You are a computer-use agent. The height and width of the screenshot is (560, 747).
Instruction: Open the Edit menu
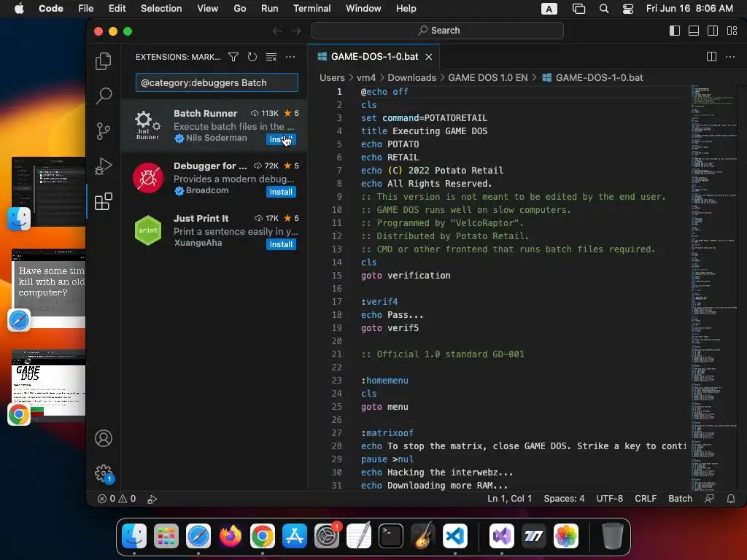(x=117, y=9)
